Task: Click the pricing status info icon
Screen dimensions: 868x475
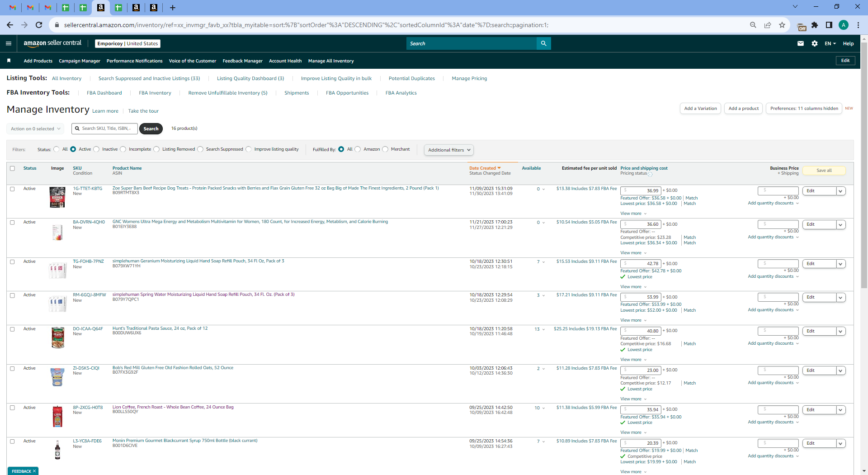Action: (x=650, y=174)
